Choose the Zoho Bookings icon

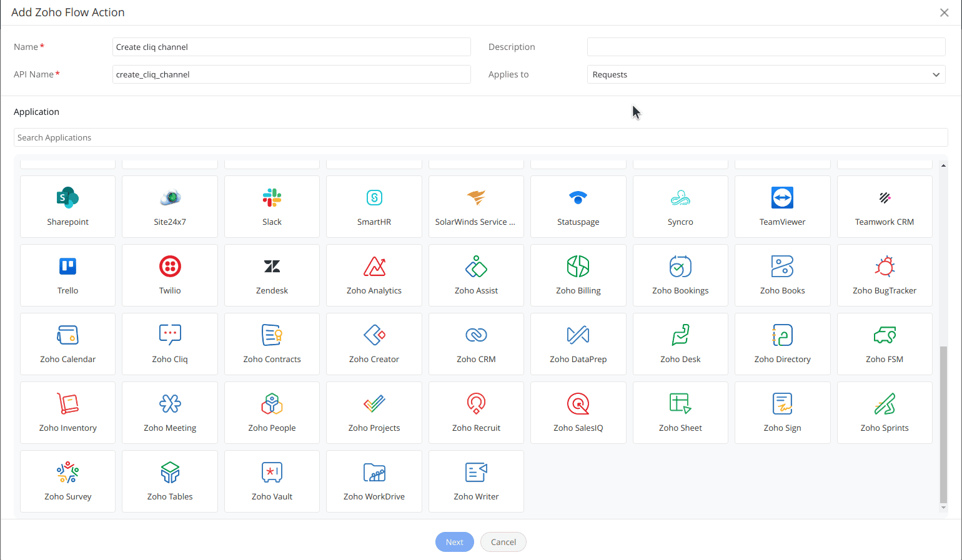tap(680, 275)
